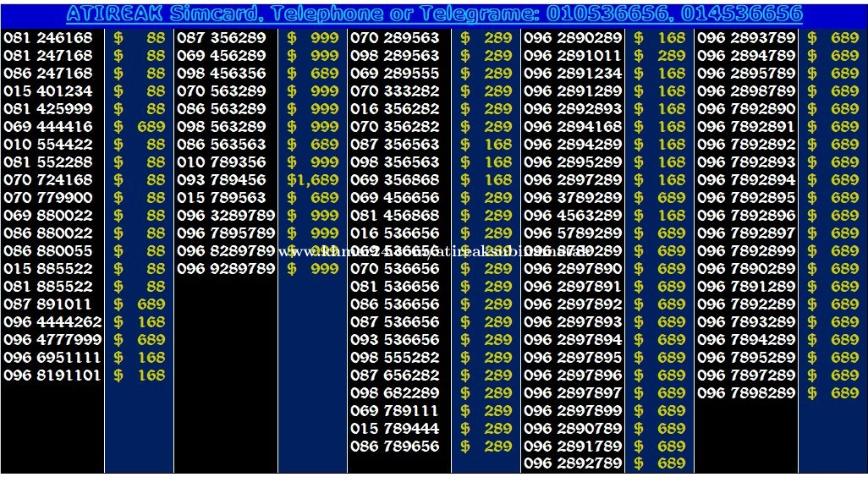Viewport: 868px width, 477px height.
Task: Click number 087 356563
Action: [395, 145]
